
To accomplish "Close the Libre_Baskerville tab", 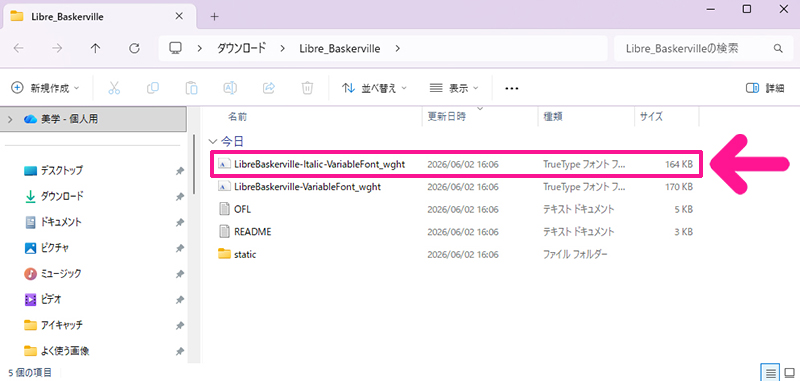I will point(179,16).
